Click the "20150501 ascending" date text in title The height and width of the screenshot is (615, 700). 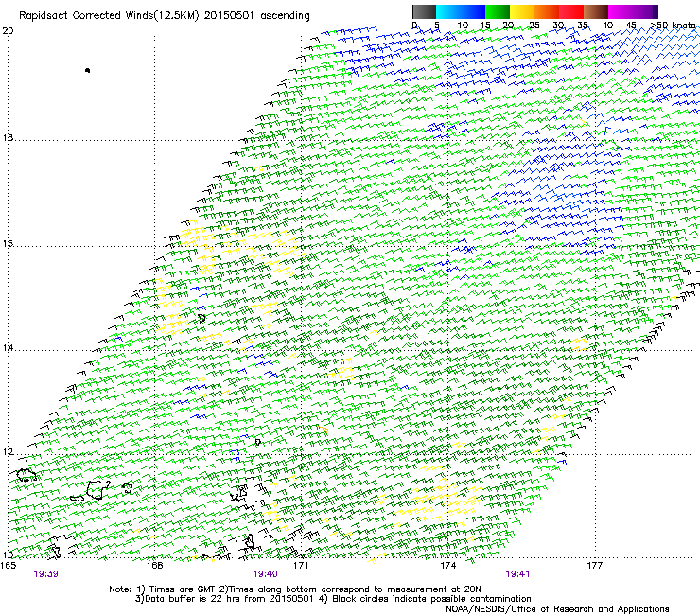click(256, 16)
